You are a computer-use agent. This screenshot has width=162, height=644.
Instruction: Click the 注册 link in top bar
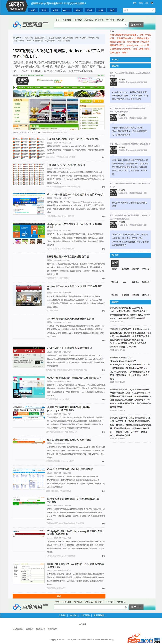(x=147, y=3)
